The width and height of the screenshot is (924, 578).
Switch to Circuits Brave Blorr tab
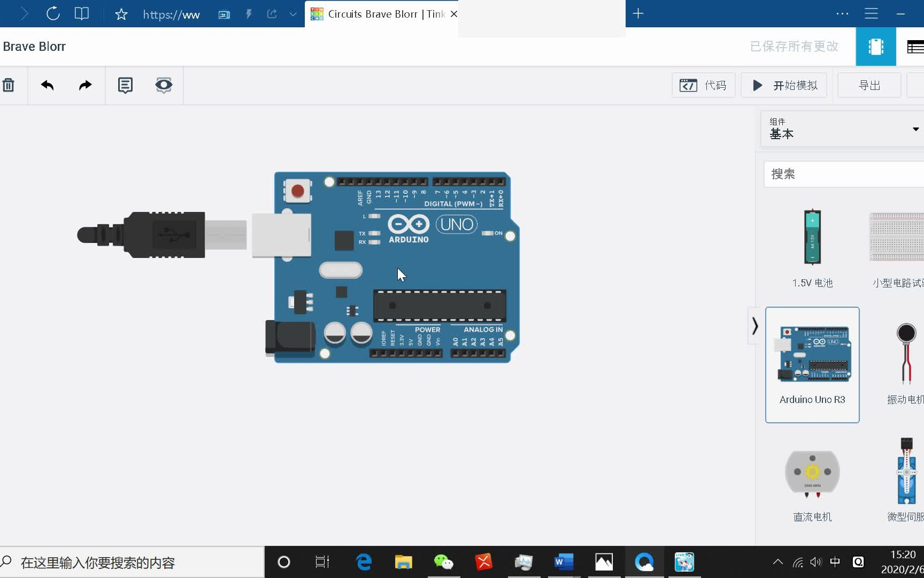coord(380,14)
